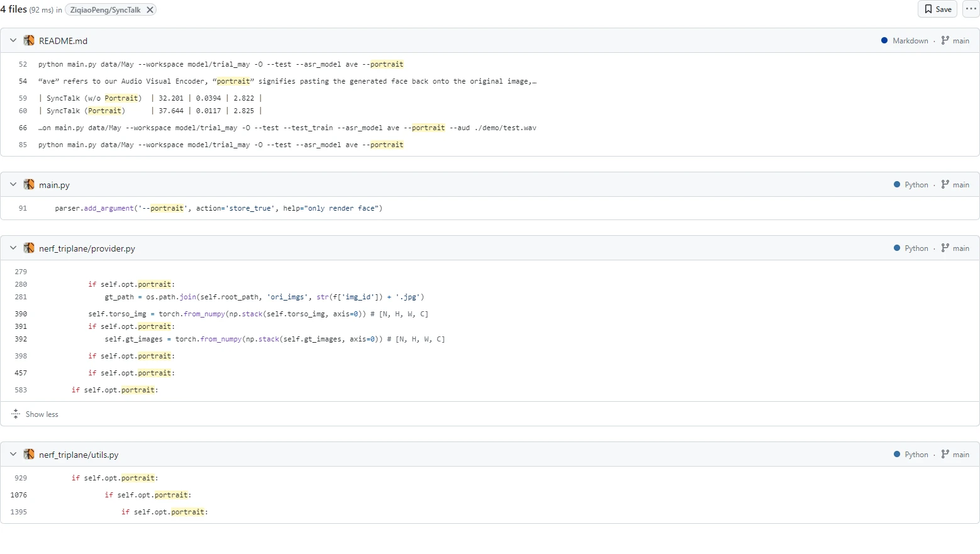This screenshot has width=980, height=554.
Task: Remove the ZiqiaoPeng/SyncTalk repo filter
Action: pyautogui.click(x=150, y=10)
